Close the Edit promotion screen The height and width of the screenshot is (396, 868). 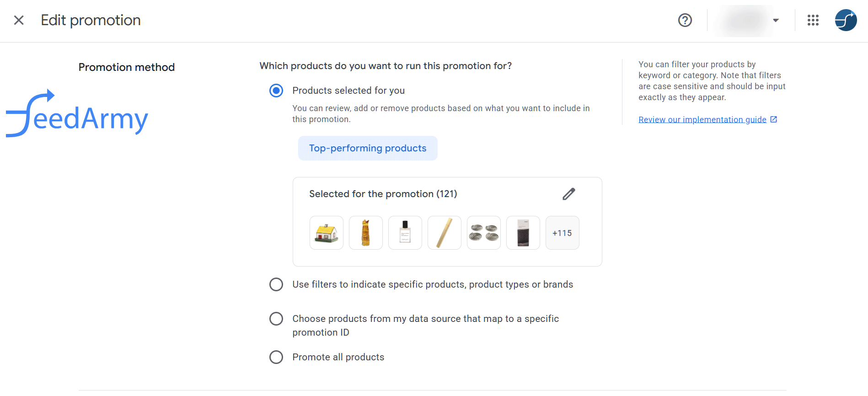click(19, 20)
